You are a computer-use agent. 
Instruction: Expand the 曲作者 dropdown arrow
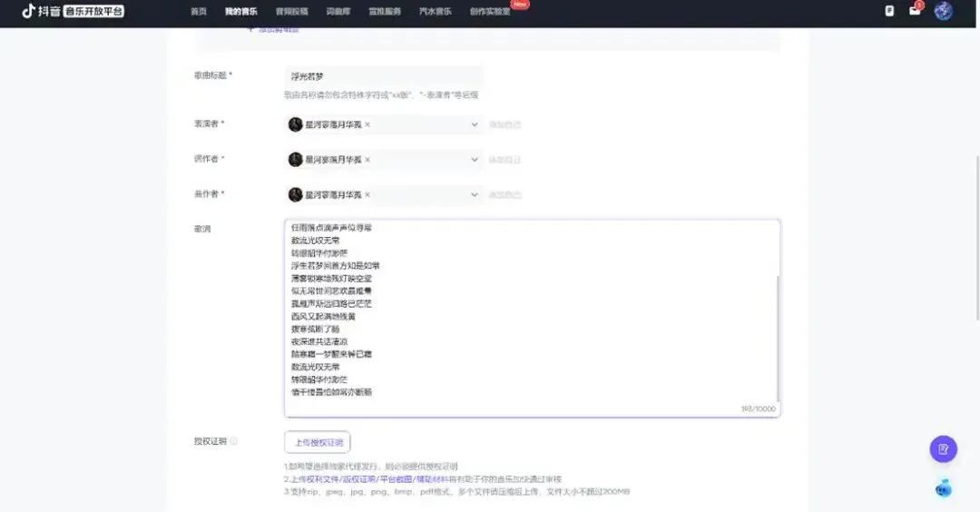pyautogui.click(x=475, y=194)
